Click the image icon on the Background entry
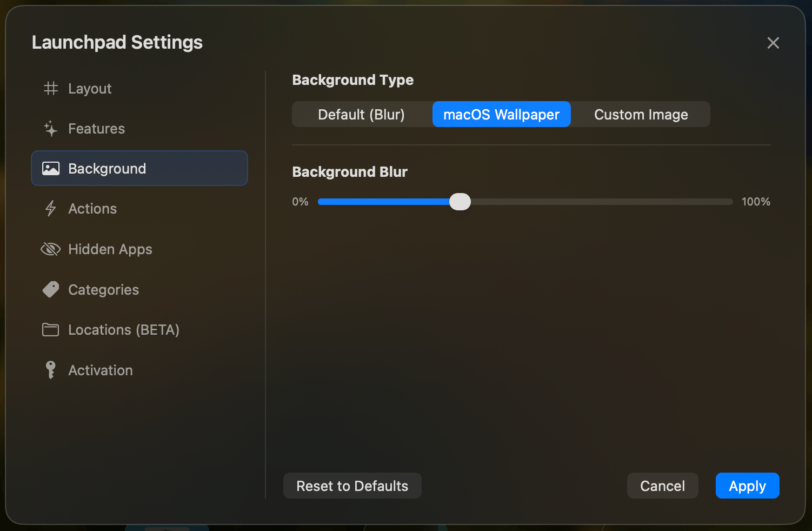 (x=50, y=168)
